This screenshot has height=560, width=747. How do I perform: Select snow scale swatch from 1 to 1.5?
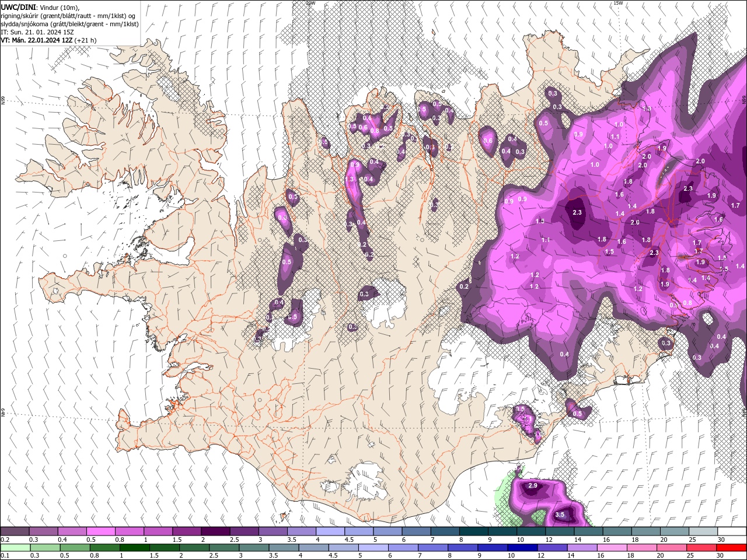click(x=158, y=531)
